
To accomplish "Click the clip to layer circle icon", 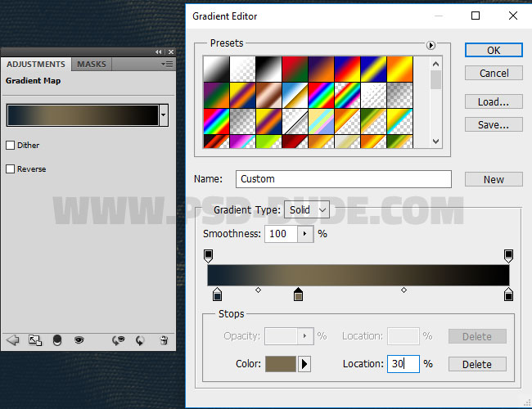I will tap(57, 340).
